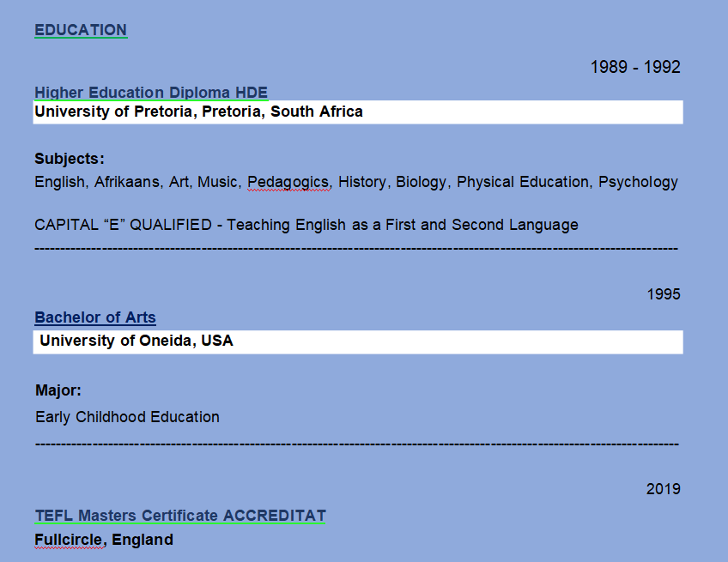
Task: Click the University of Oneida, USA line
Action: coord(136,341)
